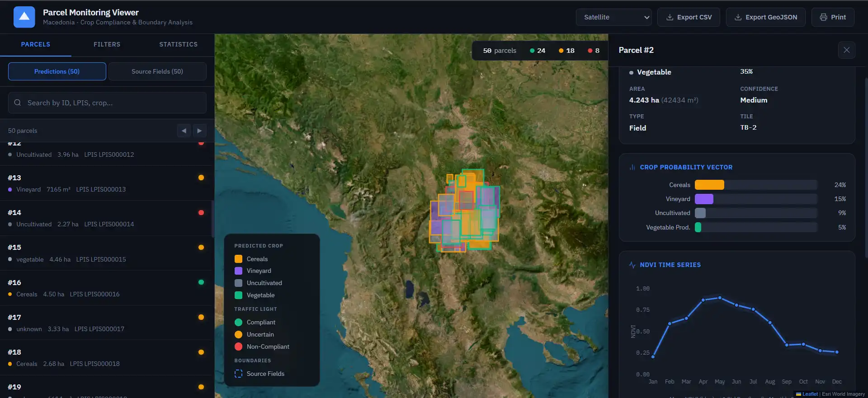Click the Cereals 24% probability bar

tap(709, 185)
